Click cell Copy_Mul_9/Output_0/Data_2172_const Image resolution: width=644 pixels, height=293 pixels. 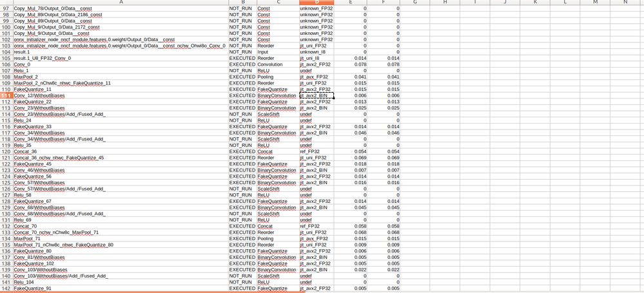point(121,27)
